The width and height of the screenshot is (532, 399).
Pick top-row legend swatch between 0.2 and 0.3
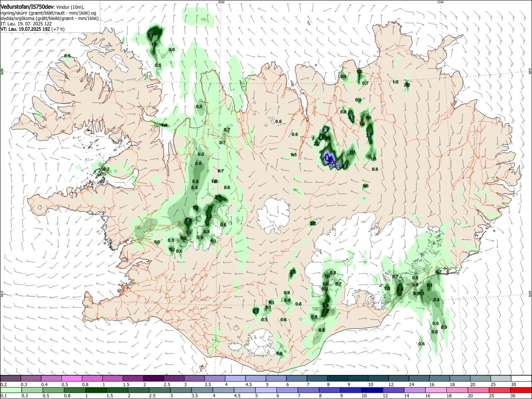31,379
